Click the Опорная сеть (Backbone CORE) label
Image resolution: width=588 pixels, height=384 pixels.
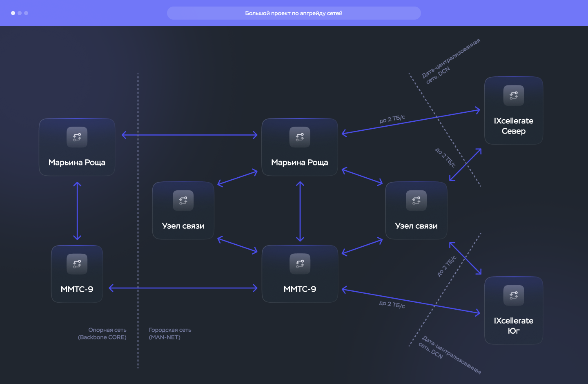tap(102, 333)
